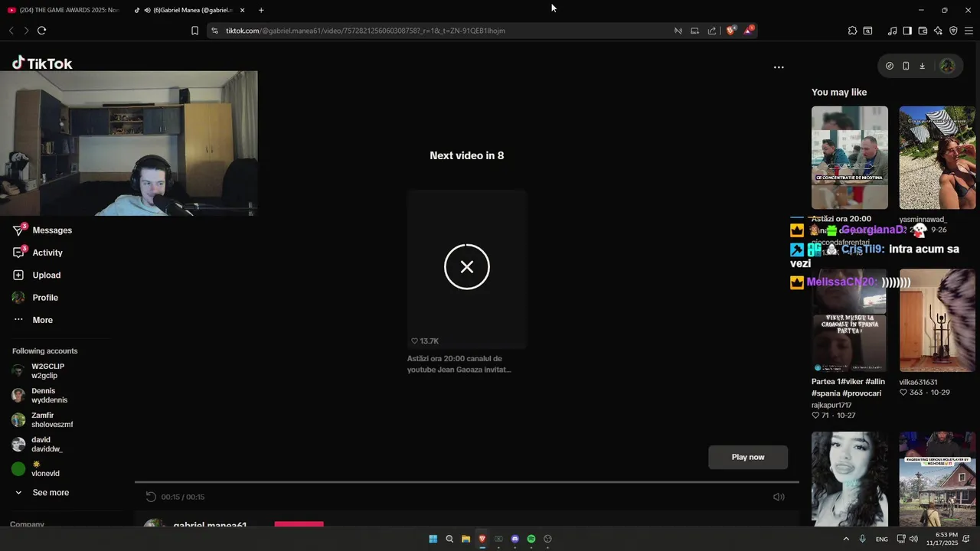Open the Viker Spania video thumbnail

850,321
